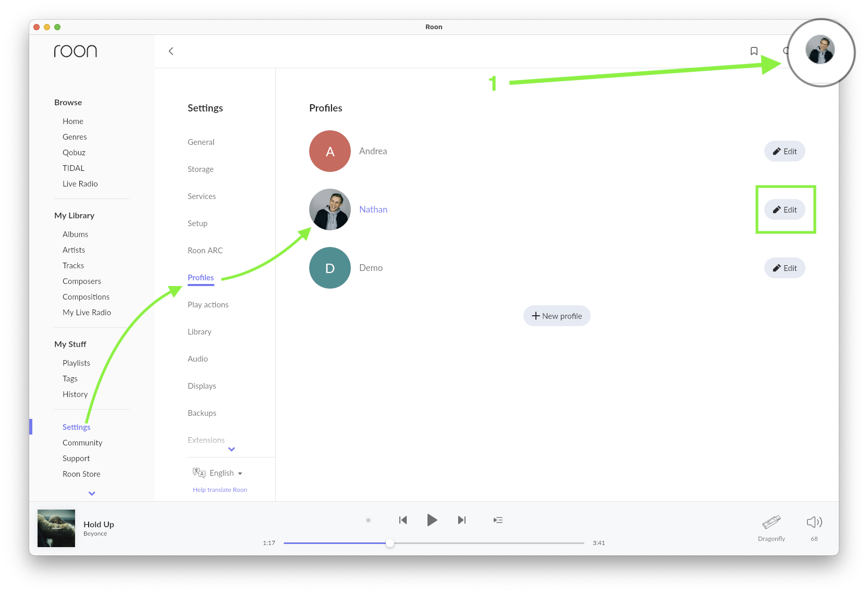868x594 pixels.
Task: Open the English language dropdown
Action: 217,473
